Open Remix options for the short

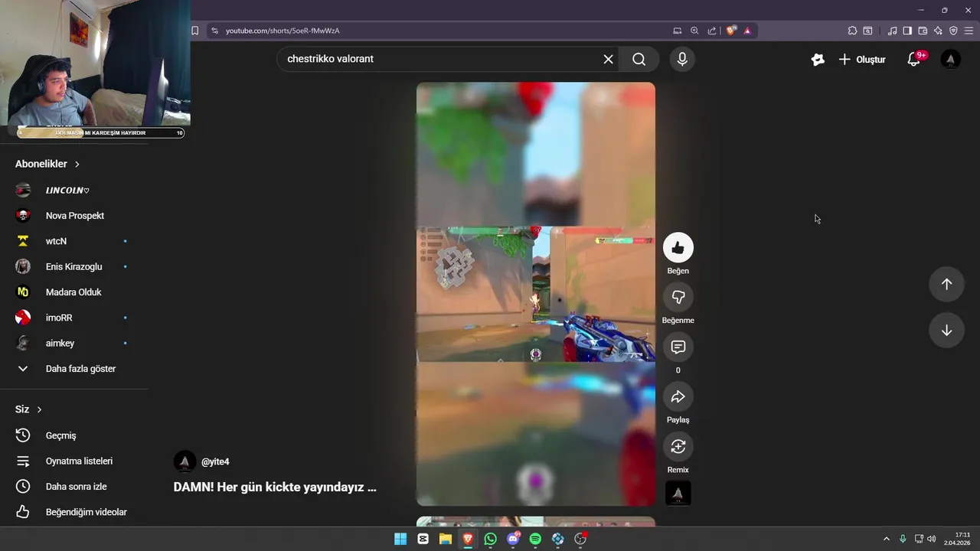pos(678,446)
